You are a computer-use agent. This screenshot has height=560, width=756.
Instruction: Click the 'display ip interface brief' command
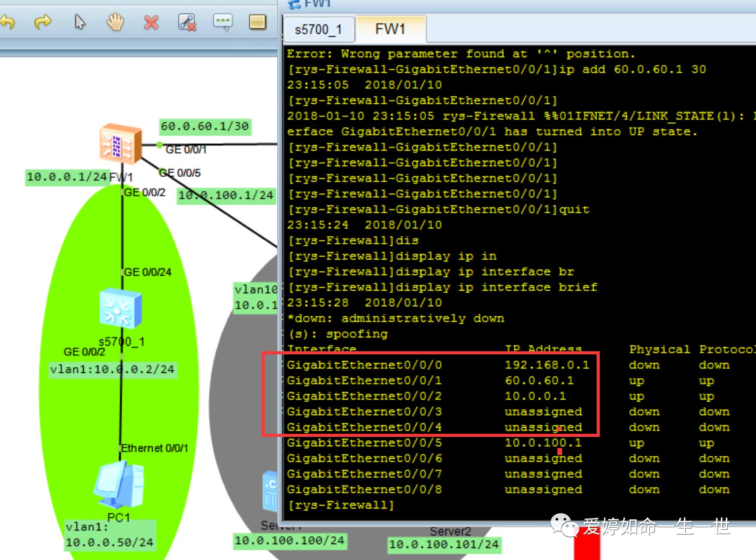point(443,287)
